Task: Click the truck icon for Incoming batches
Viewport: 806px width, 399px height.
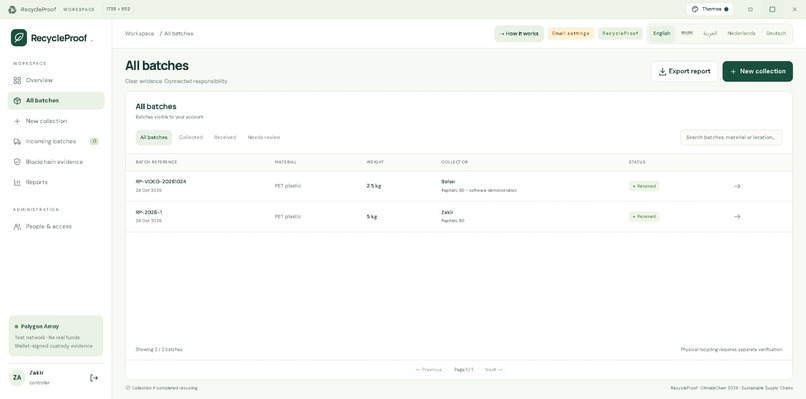Action: (x=17, y=141)
